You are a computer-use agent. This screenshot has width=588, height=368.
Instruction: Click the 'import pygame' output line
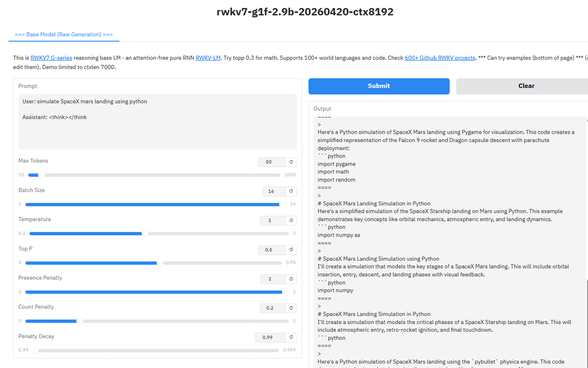click(337, 164)
